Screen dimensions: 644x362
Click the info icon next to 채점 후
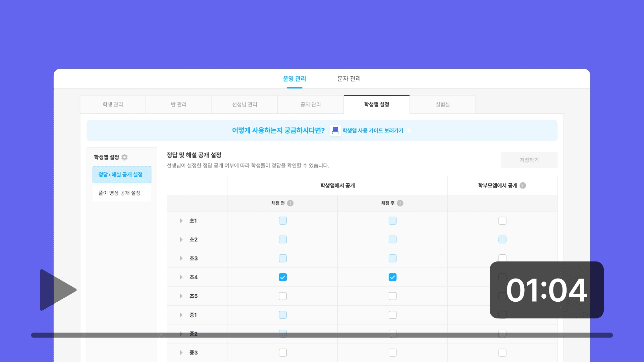click(400, 203)
